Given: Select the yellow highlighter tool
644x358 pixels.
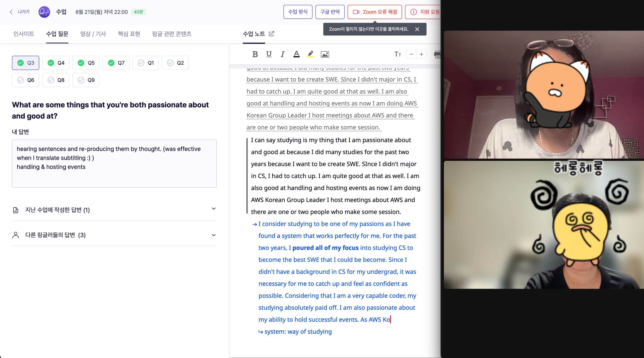Looking at the screenshot, I should [310, 54].
